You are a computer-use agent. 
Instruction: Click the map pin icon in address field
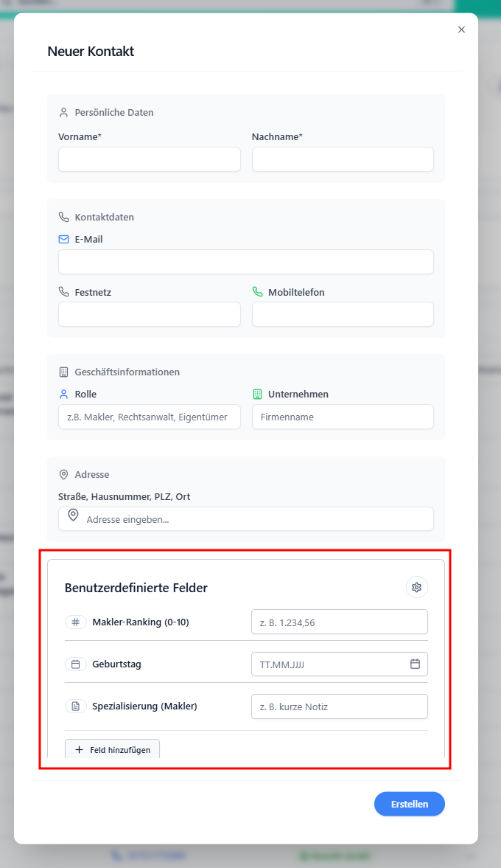tap(73, 515)
